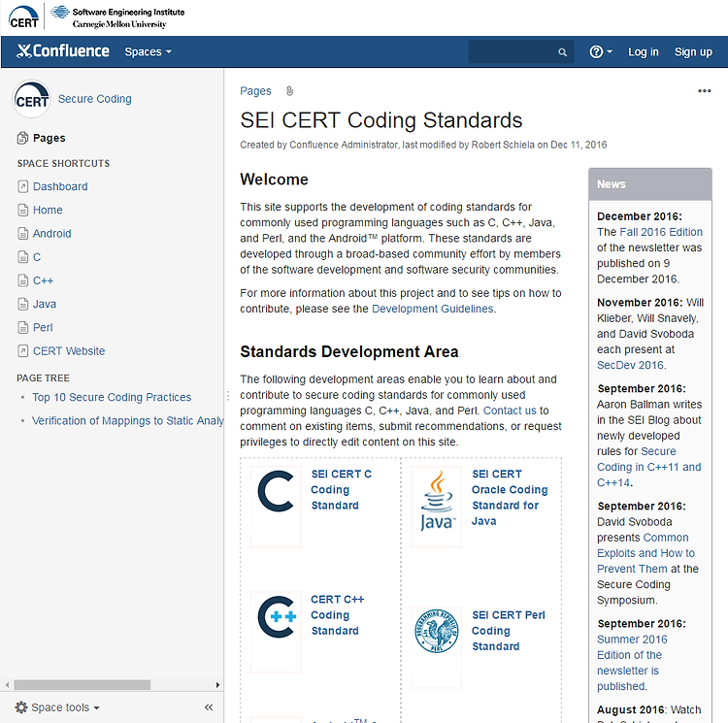The width and height of the screenshot is (728, 723).
Task: Click the Perl page icon in the sidebar
Action: click(22, 328)
